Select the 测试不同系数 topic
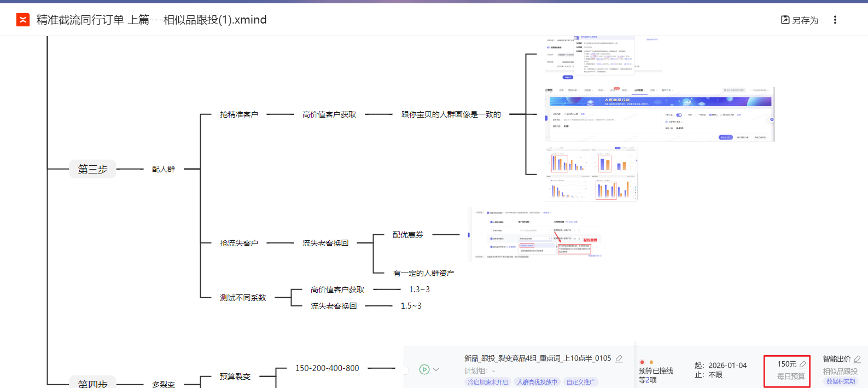The width and height of the screenshot is (868, 388). coord(243,298)
